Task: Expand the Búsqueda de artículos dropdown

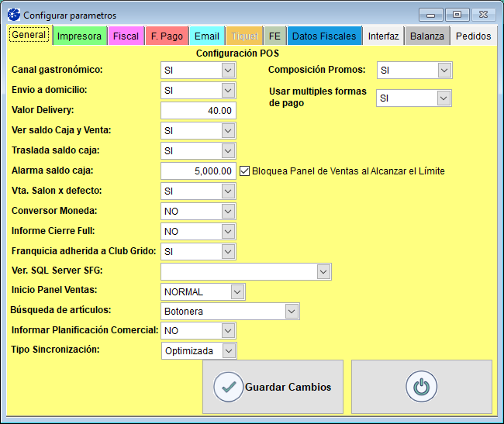Action: point(292,311)
